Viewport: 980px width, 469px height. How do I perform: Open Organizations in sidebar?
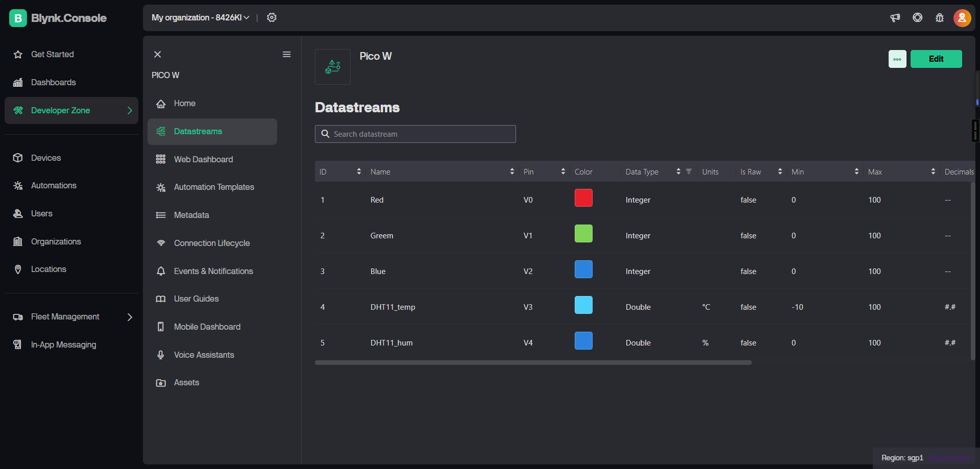click(x=71, y=242)
